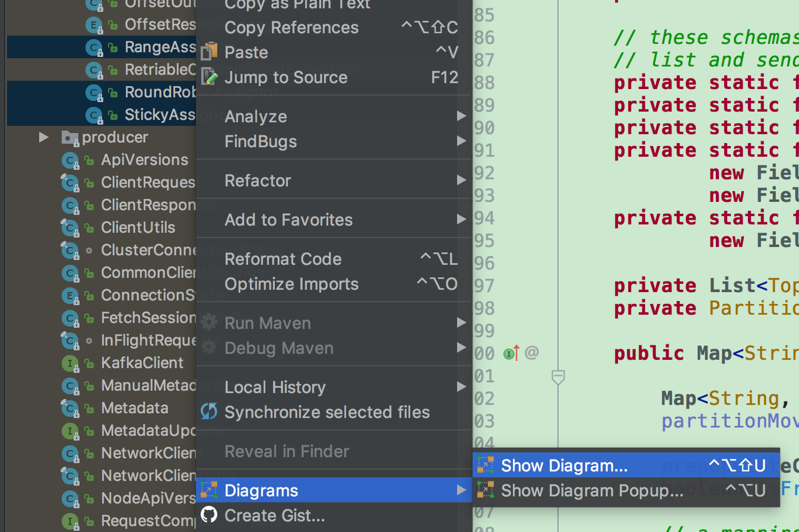Click the MetadataUpdater interface icon
The height and width of the screenshot is (532, 799).
pyautogui.click(x=70, y=430)
